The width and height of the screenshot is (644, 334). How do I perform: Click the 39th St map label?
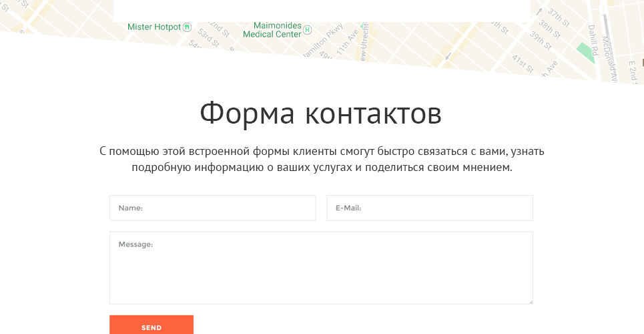pyautogui.click(x=540, y=41)
